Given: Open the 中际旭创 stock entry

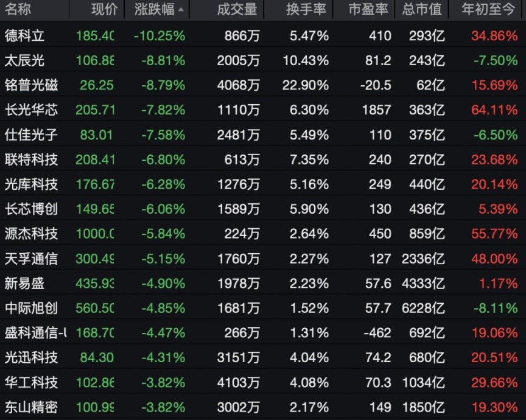Looking at the screenshot, I should pos(31,308).
